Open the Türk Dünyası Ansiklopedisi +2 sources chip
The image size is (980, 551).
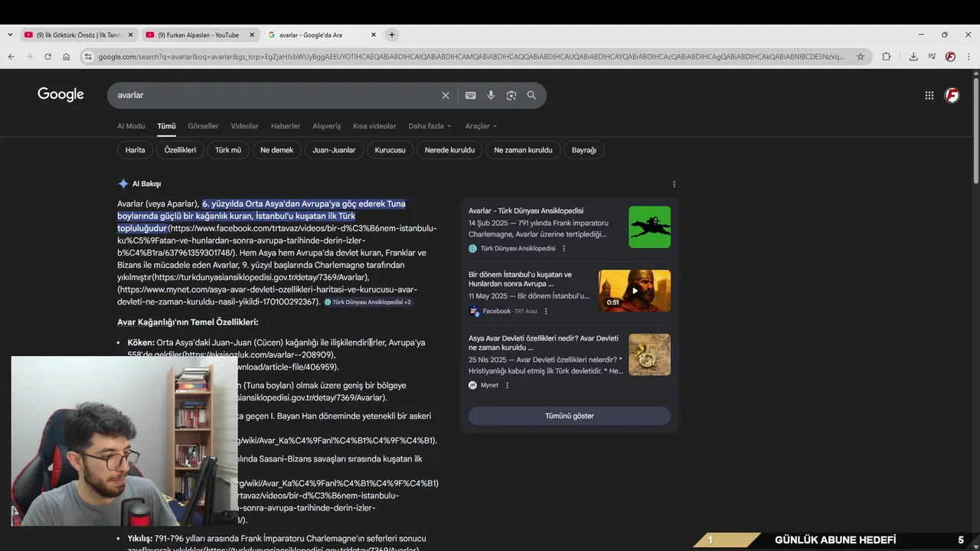[368, 302]
